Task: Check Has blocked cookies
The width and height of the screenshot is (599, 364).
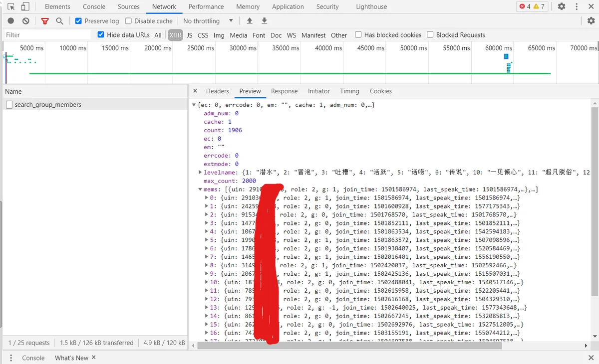Action: pyautogui.click(x=358, y=35)
